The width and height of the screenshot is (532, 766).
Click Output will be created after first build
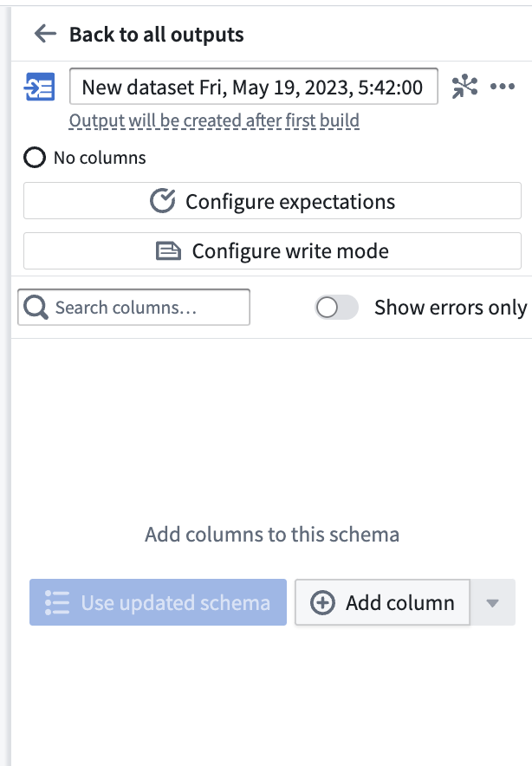[x=214, y=120]
